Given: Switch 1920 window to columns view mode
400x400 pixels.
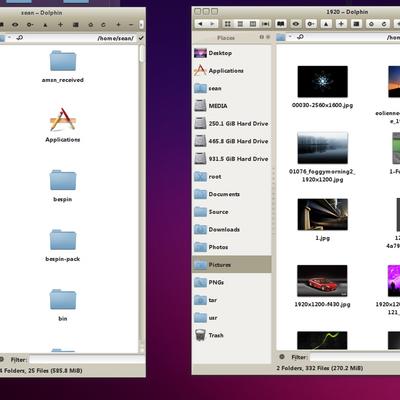Looking at the screenshot, I should 253,24.
